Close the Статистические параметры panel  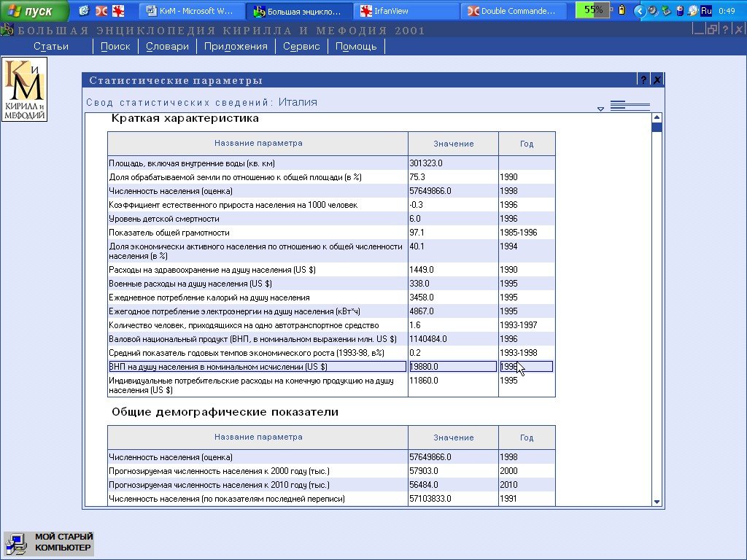(657, 80)
